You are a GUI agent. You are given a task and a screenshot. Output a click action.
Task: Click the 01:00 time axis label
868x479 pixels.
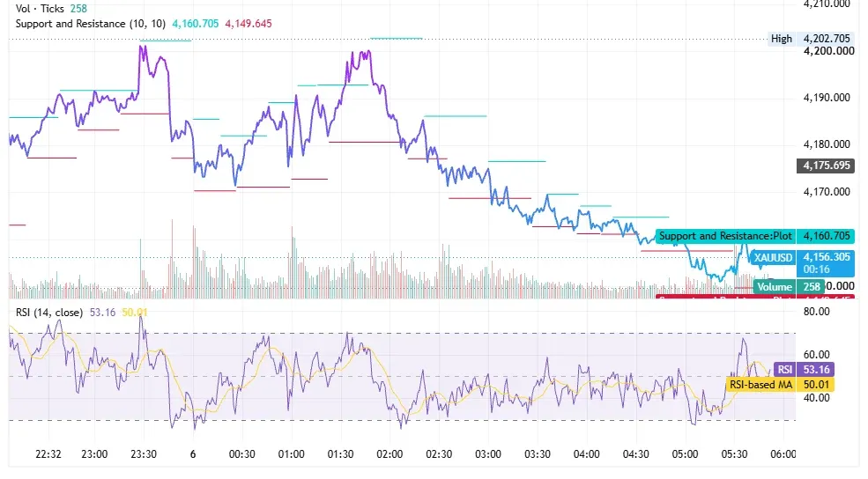(x=291, y=454)
